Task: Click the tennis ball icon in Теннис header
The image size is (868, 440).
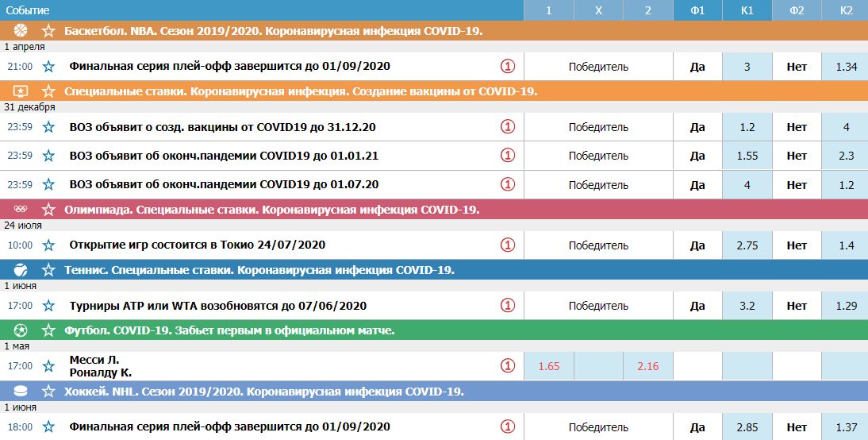Action: (21, 270)
